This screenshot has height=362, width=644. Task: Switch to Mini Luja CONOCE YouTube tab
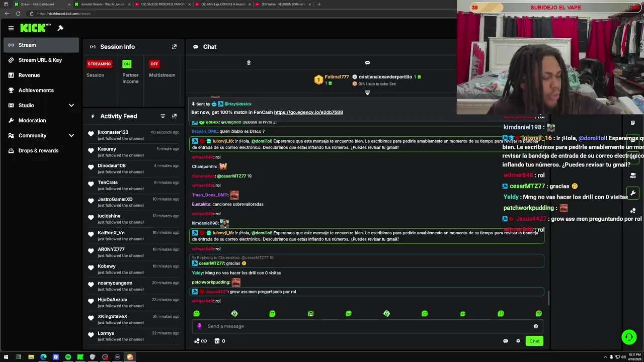(223, 4)
